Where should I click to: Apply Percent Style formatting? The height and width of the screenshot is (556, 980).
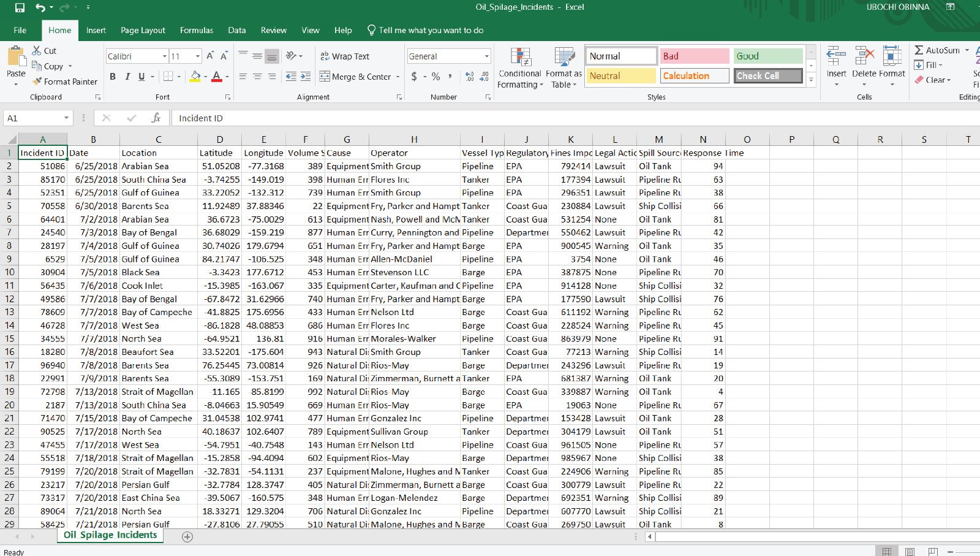pos(436,77)
